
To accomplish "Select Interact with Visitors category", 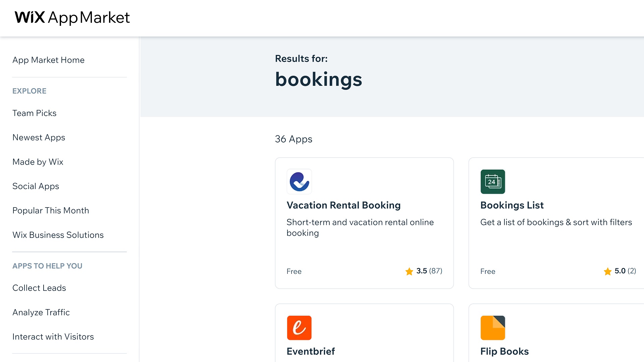I will [53, 337].
